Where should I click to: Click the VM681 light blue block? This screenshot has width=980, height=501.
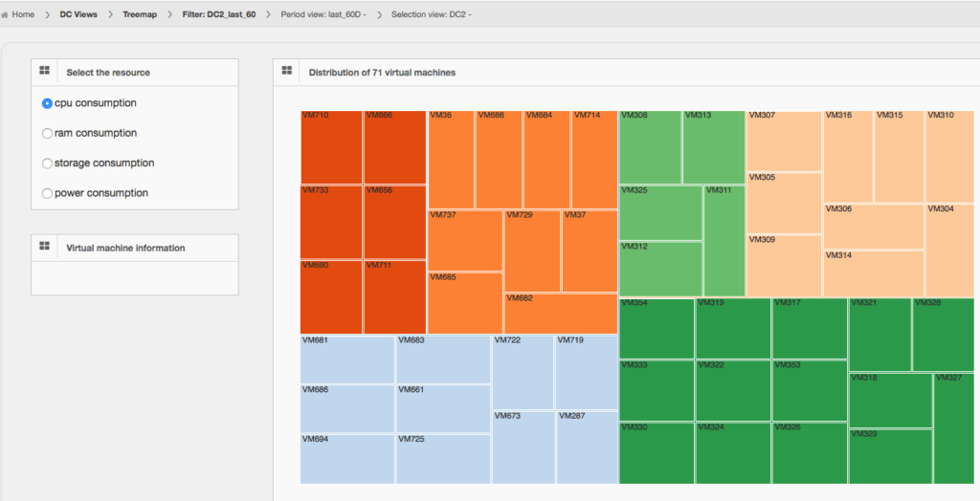pos(347,359)
